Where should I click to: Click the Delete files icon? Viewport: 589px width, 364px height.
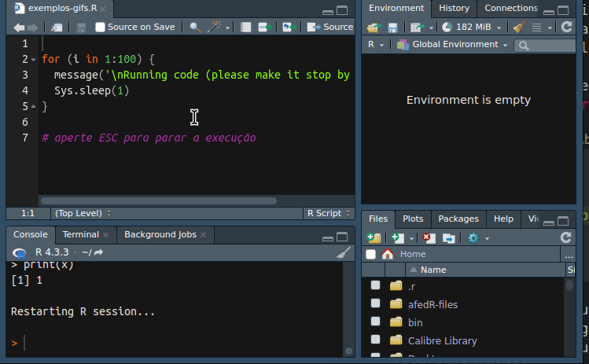[428, 237]
